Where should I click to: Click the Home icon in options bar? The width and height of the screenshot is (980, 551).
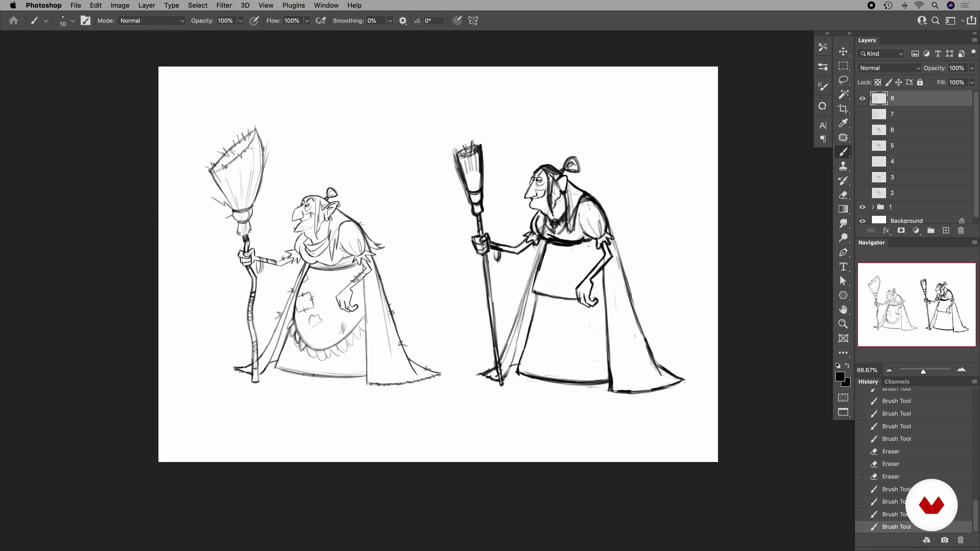pyautogui.click(x=14, y=20)
